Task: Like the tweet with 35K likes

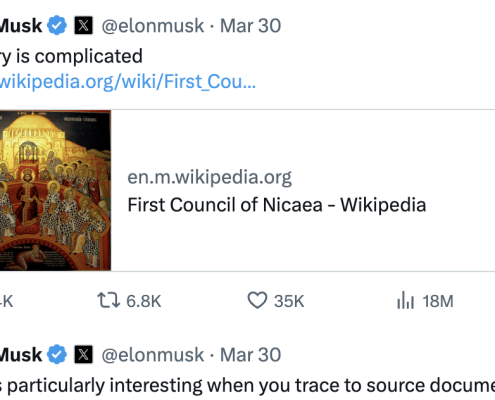Action: (257, 300)
